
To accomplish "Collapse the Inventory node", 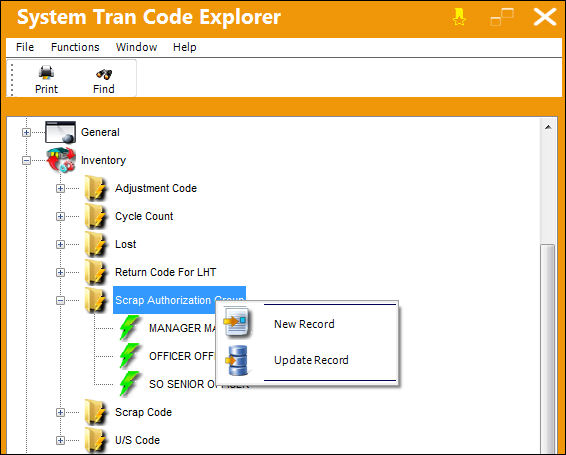I will click(x=26, y=160).
